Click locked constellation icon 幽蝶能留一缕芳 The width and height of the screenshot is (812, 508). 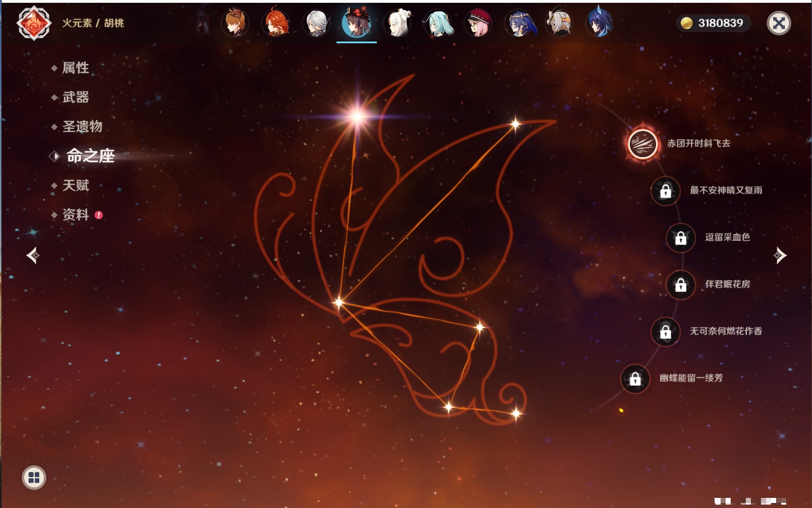click(x=635, y=379)
